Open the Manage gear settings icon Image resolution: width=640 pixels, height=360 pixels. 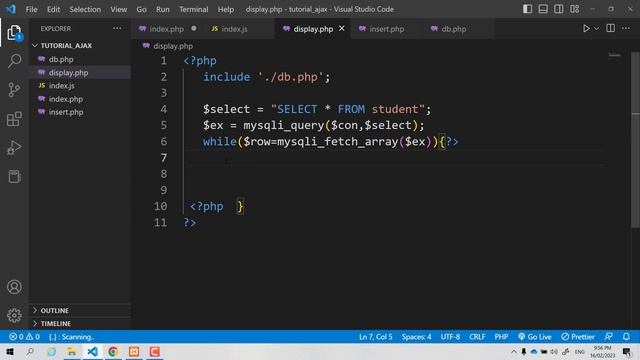(x=14, y=315)
